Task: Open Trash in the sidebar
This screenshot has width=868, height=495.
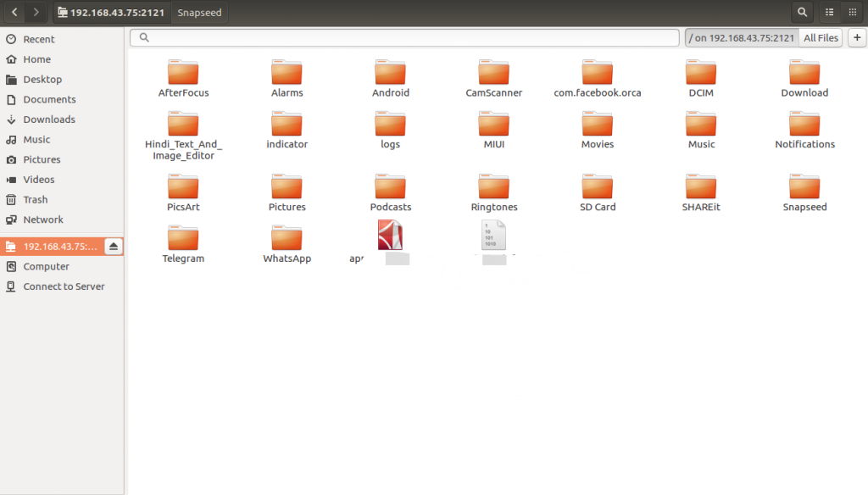Action: pos(62,199)
